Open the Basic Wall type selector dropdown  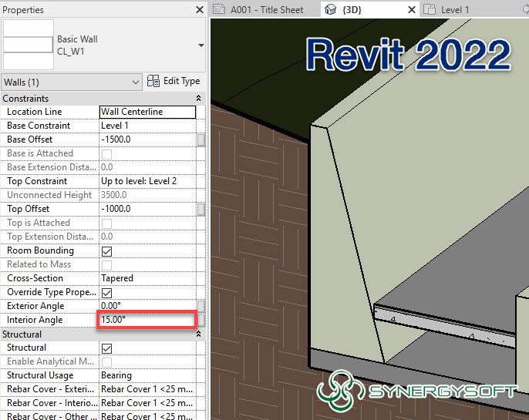[x=201, y=45]
